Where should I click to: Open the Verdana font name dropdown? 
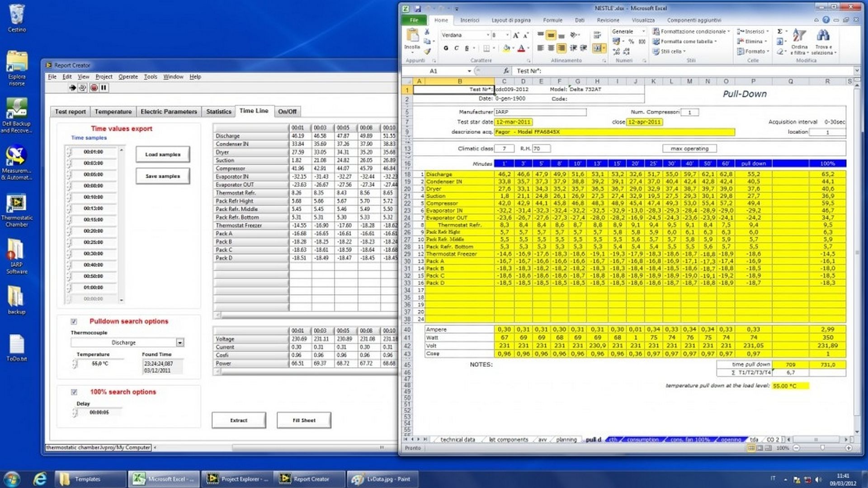tap(488, 35)
